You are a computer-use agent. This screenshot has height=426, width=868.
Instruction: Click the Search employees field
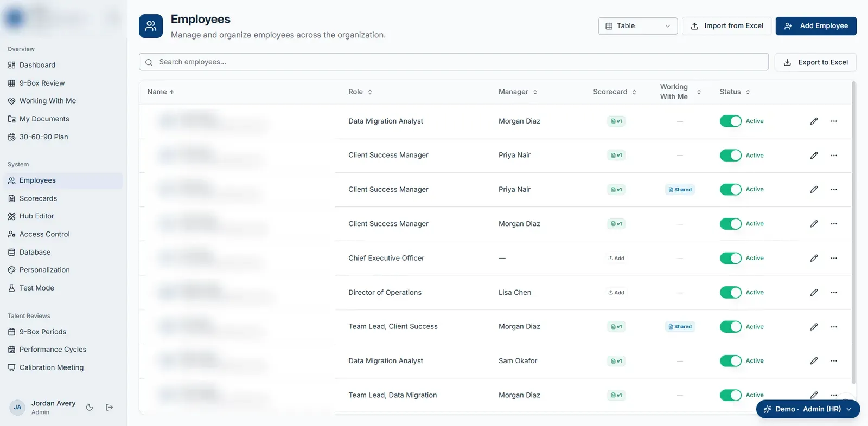[x=454, y=62]
